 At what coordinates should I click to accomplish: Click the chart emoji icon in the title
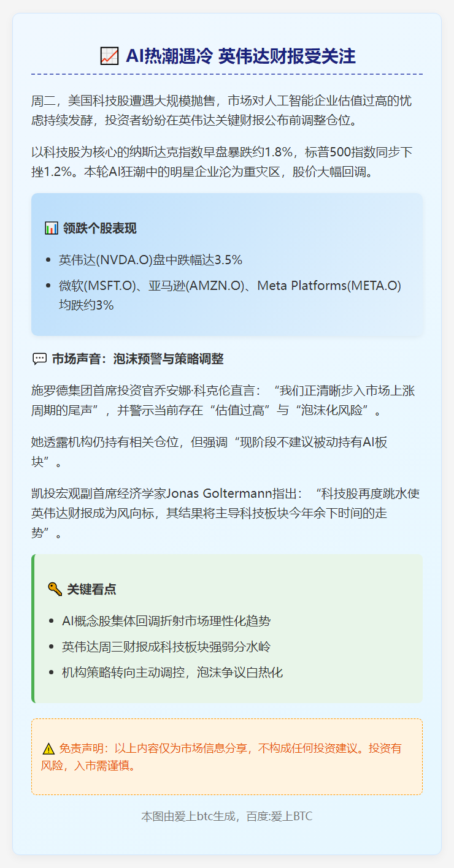(x=109, y=56)
